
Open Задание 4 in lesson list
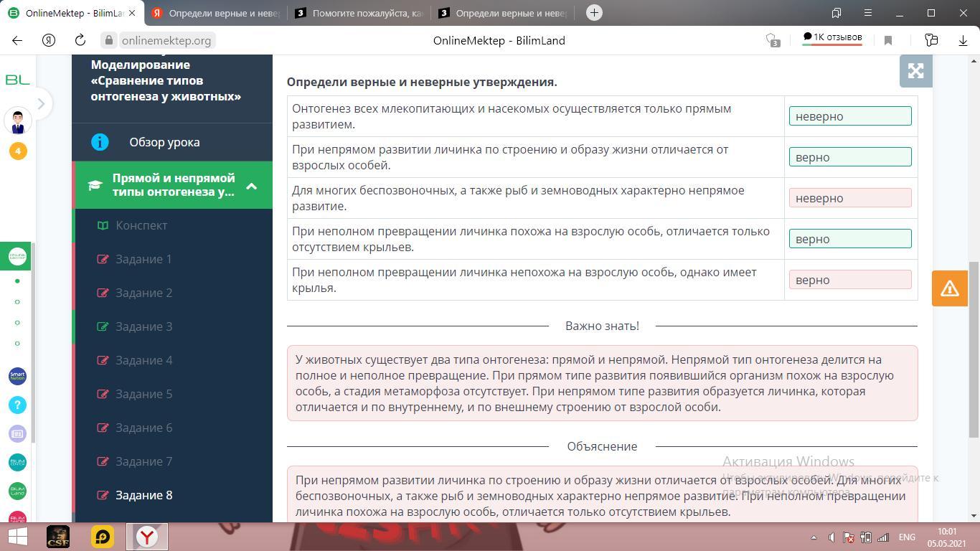coord(143,360)
